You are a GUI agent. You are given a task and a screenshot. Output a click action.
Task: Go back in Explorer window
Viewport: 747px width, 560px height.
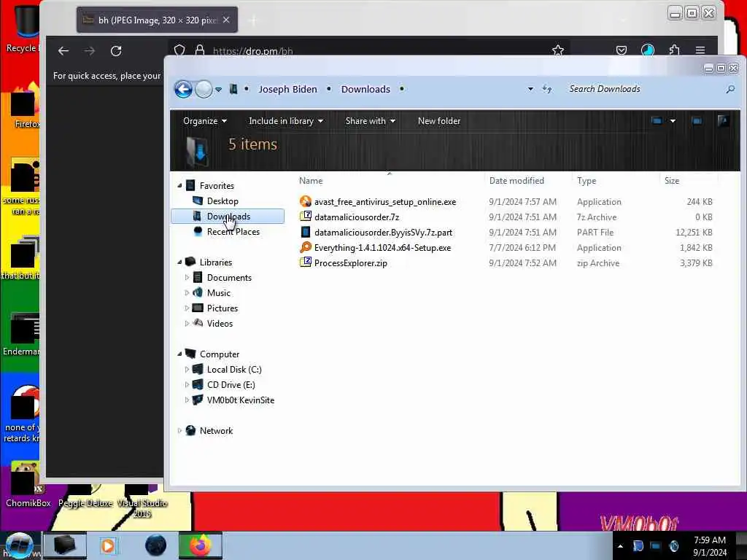click(x=183, y=89)
